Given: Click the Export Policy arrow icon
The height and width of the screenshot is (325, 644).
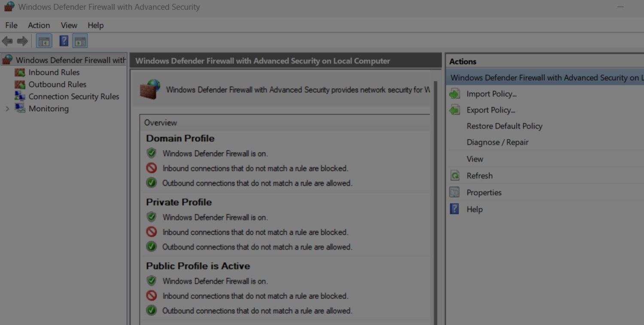Looking at the screenshot, I should pos(455,110).
